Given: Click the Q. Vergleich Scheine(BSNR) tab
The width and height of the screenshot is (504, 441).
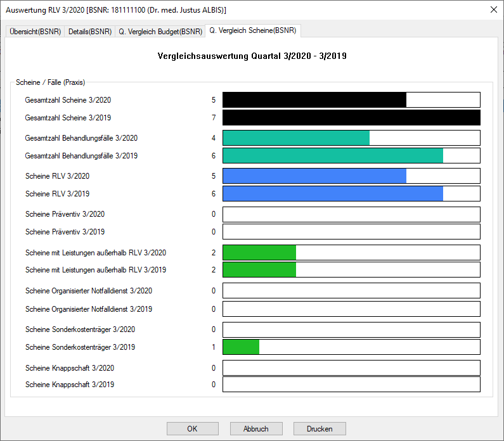Looking at the screenshot, I should [253, 30].
